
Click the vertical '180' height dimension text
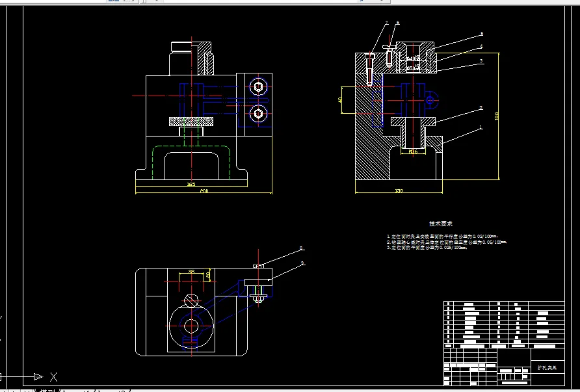pos(497,116)
